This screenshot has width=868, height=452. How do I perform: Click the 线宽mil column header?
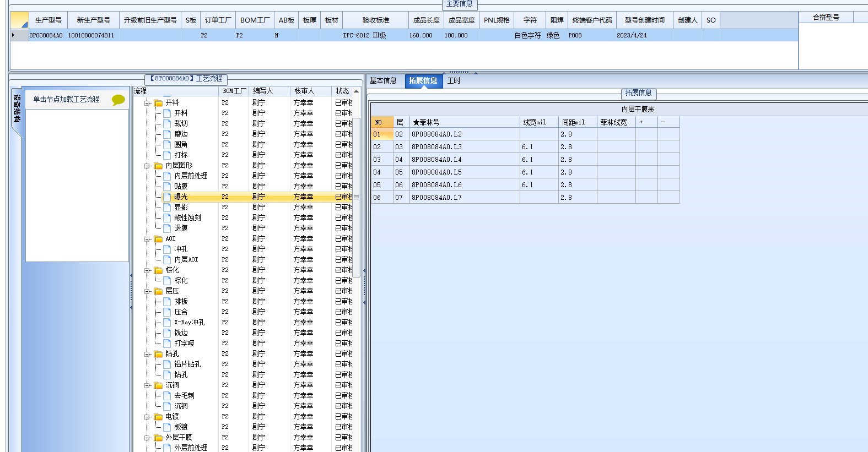click(539, 122)
